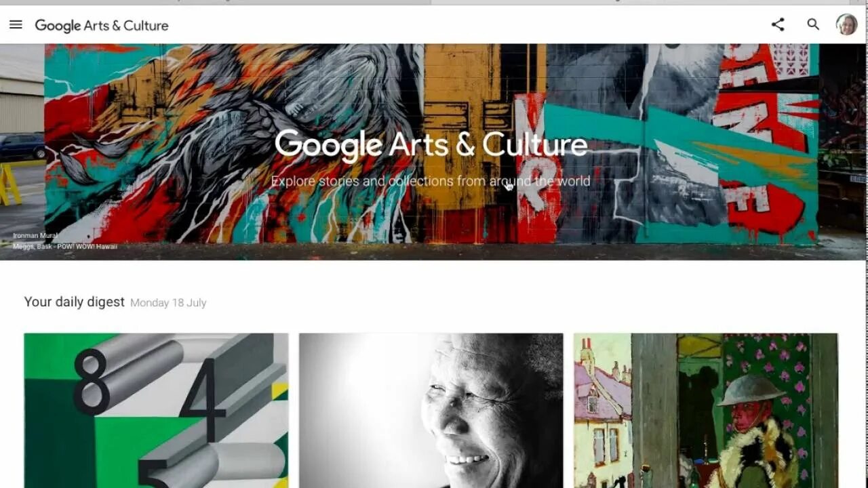Screen dimensions: 868x488
Task: Open the helmeted soldier painting card
Action: [x=705, y=410]
